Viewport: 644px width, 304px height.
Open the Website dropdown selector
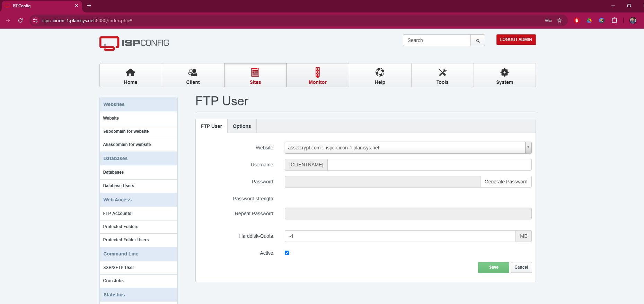pos(408,148)
